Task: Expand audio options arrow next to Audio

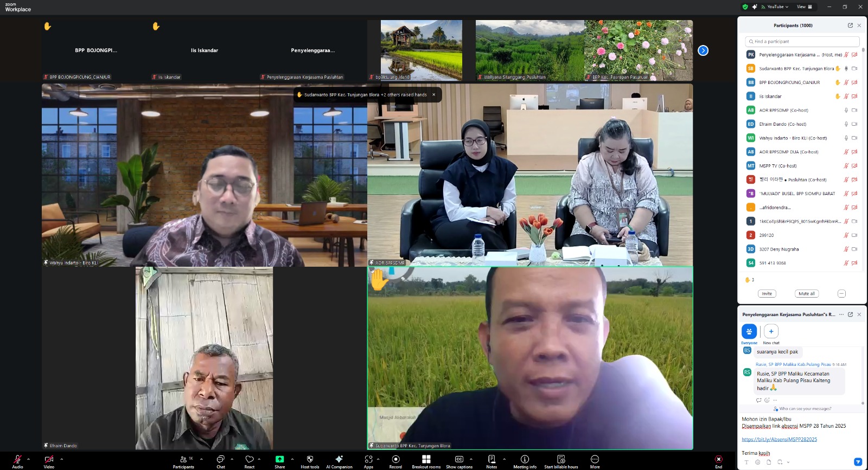Action: 29,459
